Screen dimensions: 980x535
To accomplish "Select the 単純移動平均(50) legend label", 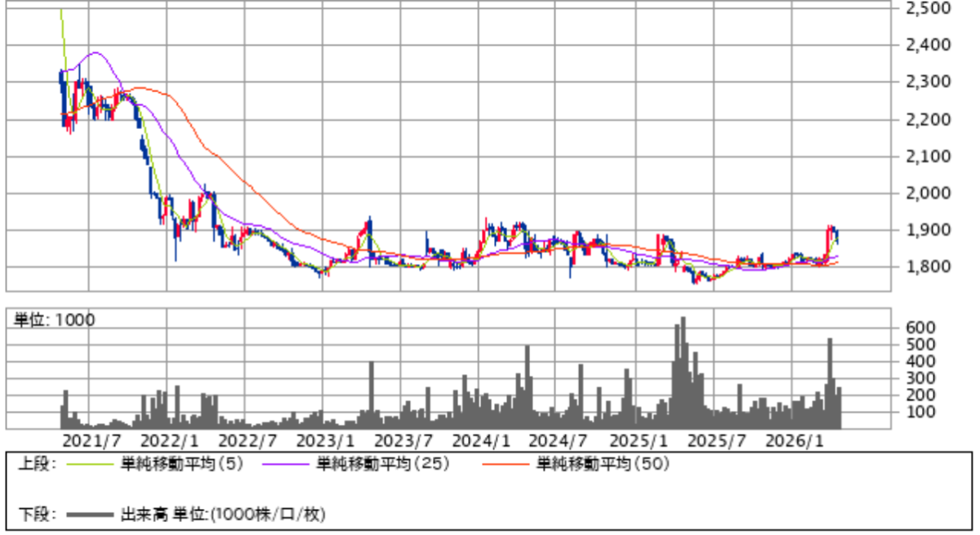I will tap(603, 465).
